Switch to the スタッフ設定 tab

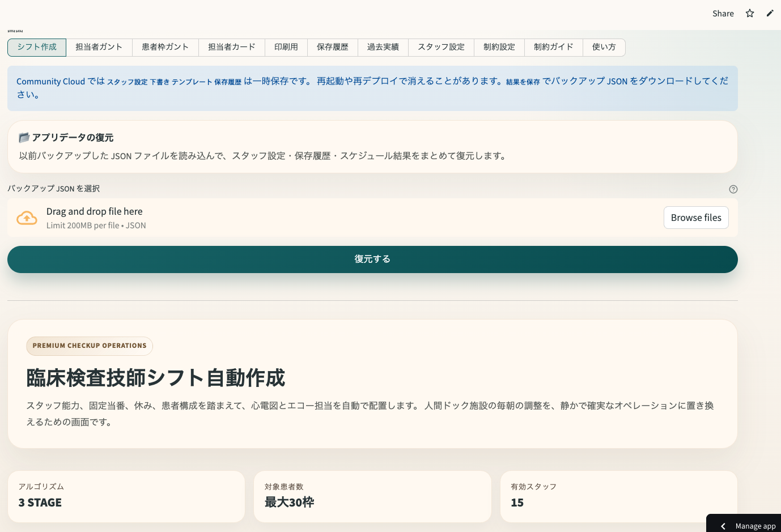(441, 47)
